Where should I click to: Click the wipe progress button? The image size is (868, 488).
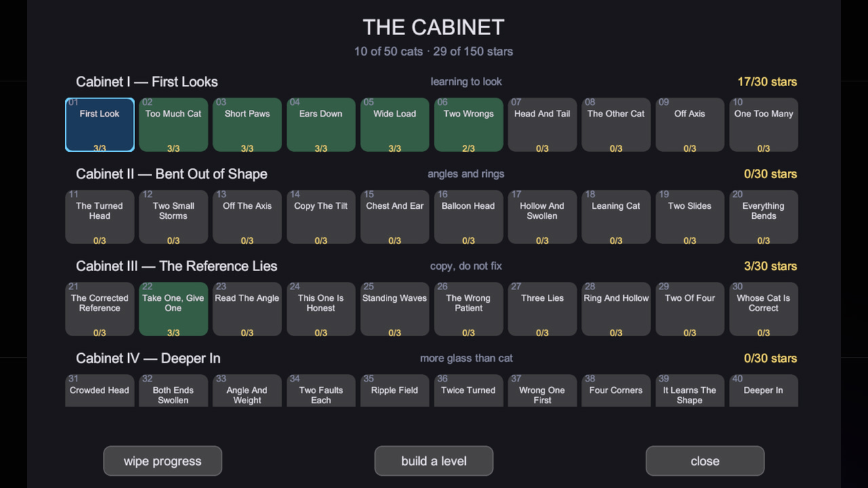click(163, 461)
